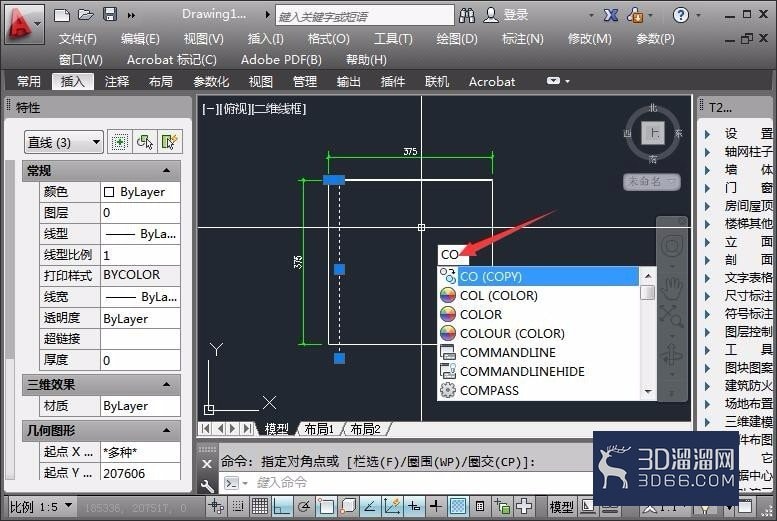Open the 未命名 view dropdown under ViewCube

(x=652, y=182)
